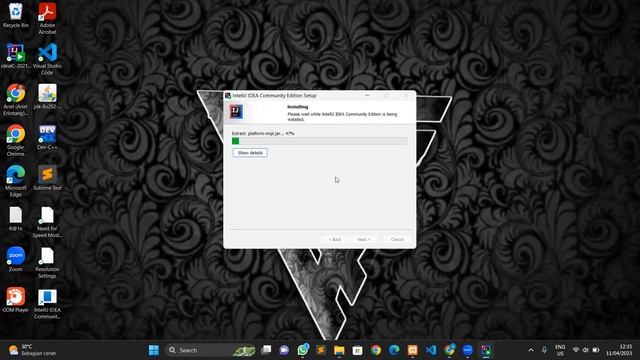This screenshot has width=640, height=360.
Task: Click the microphone tray icon
Action: (x=544, y=350)
